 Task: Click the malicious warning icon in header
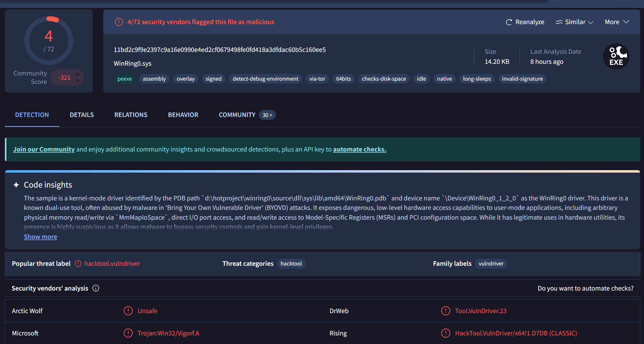coord(119,22)
